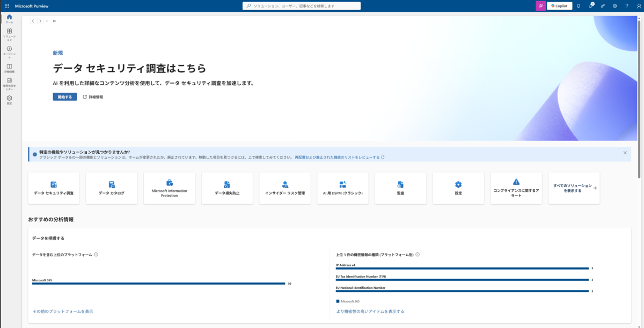Open the banner 詳細情報 external link

pyautogui.click(x=93, y=97)
